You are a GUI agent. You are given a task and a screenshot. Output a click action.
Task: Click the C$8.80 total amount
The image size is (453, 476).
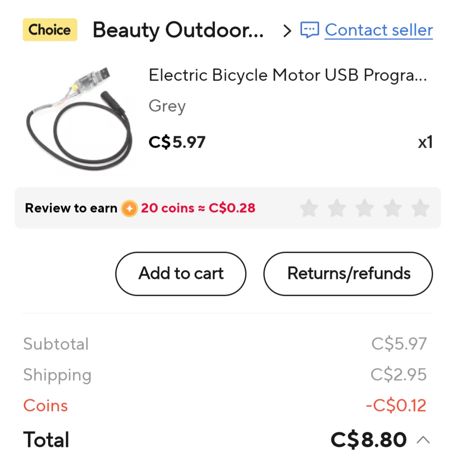pos(369,440)
